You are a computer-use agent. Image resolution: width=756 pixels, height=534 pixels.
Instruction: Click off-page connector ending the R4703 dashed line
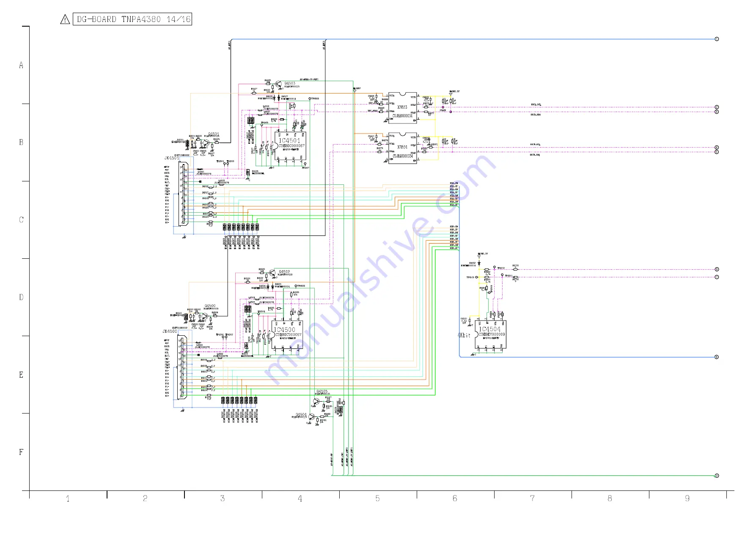(717, 269)
